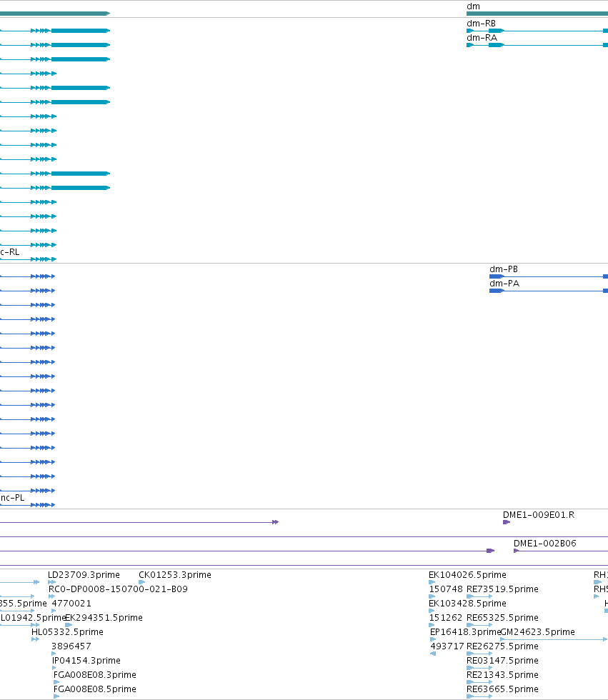Open EST RE26275.5prime
Screen dimensions: 608x700
[502, 646]
